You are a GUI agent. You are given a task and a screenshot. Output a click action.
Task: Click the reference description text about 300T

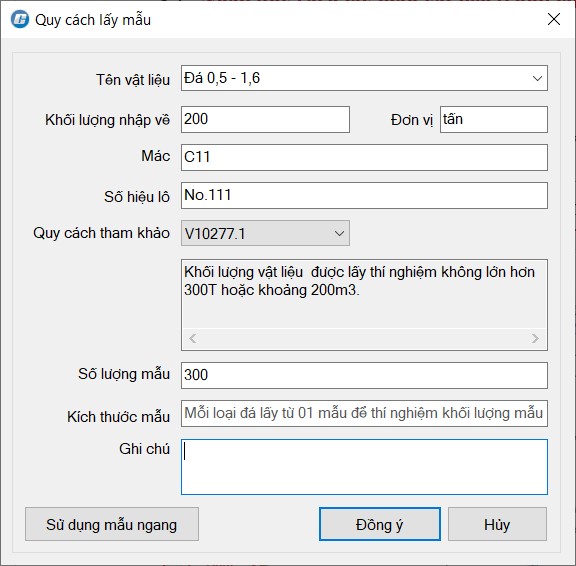[359, 281]
